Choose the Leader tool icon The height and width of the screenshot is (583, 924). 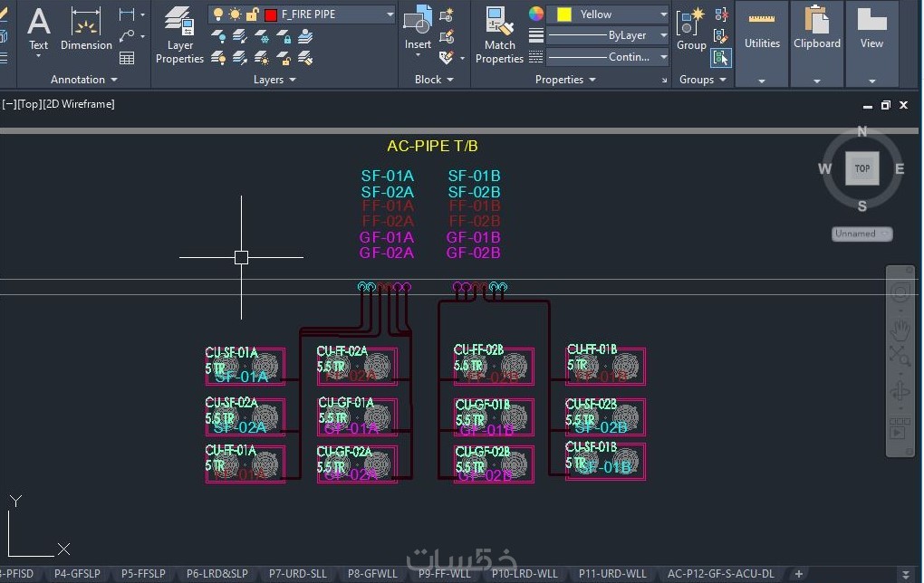click(x=126, y=36)
